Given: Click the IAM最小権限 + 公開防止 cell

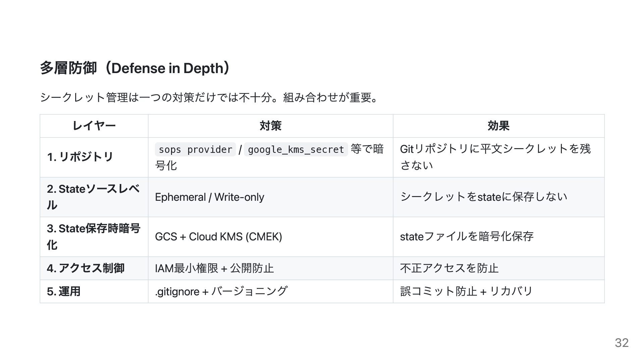Looking at the screenshot, I should 214,268.
